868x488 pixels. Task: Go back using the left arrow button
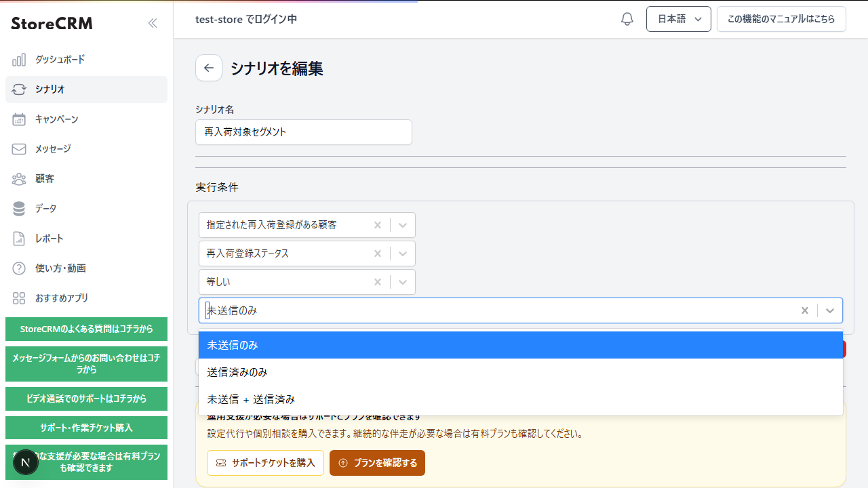coord(209,68)
